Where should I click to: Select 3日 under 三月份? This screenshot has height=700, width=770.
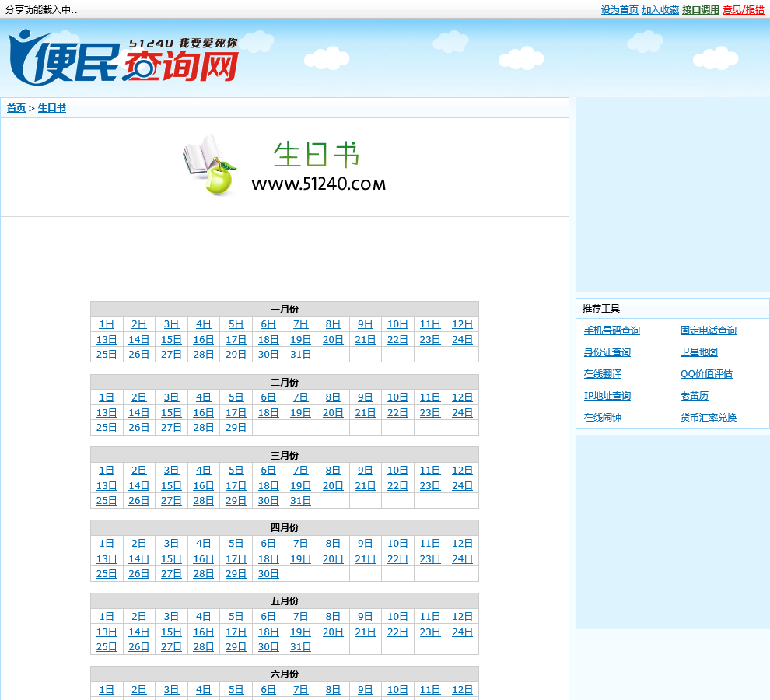(x=171, y=471)
